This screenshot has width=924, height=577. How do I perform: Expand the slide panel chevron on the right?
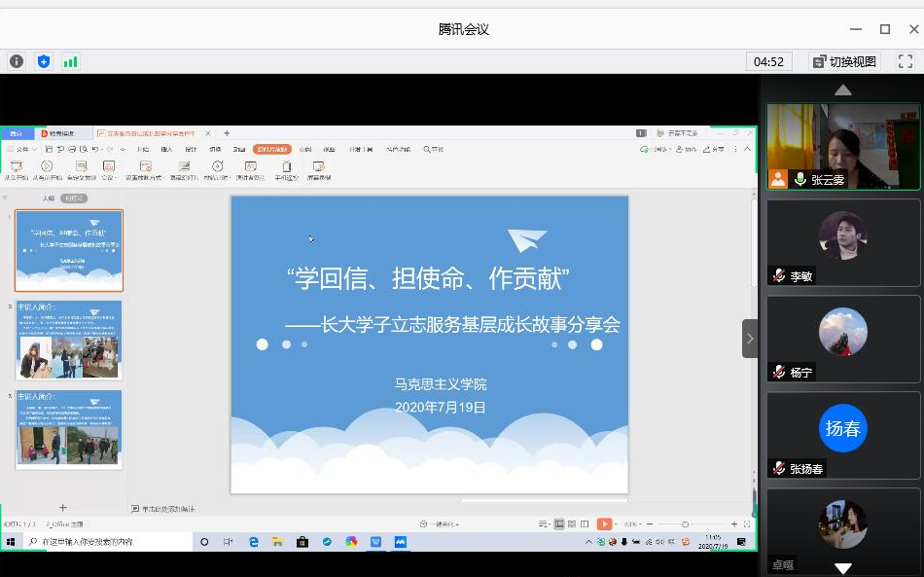pos(749,339)
